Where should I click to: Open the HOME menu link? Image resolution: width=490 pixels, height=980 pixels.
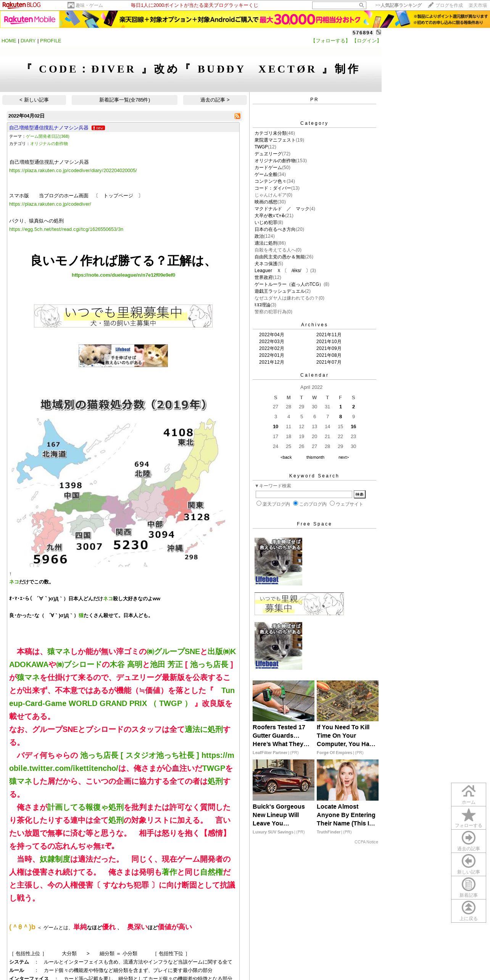coord(9,41)
